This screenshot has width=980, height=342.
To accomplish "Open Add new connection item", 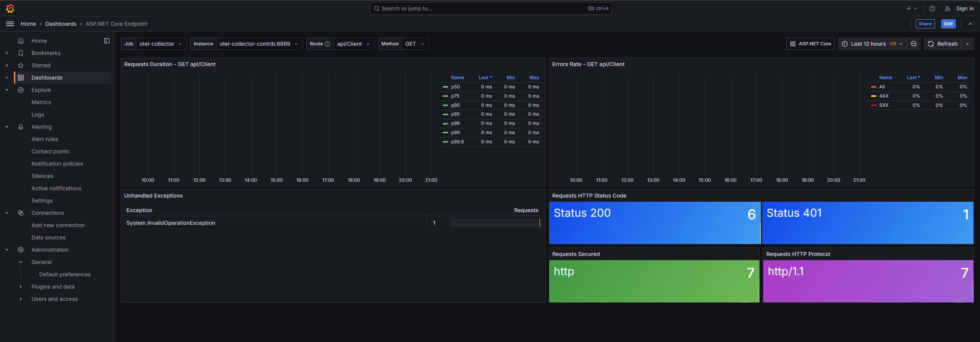I will pyautogui.click(x=58, y=225).
